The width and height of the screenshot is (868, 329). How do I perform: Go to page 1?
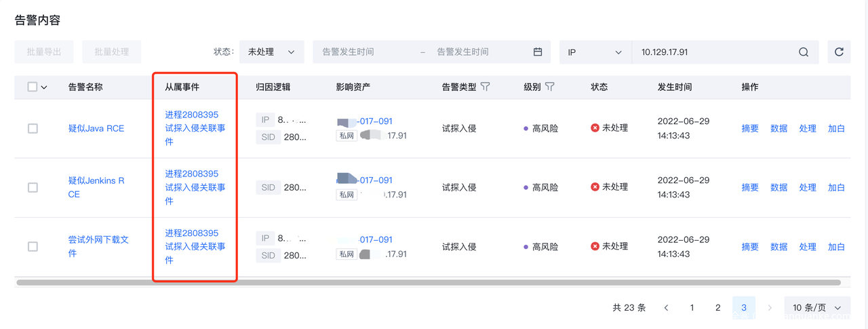point(692,307)
